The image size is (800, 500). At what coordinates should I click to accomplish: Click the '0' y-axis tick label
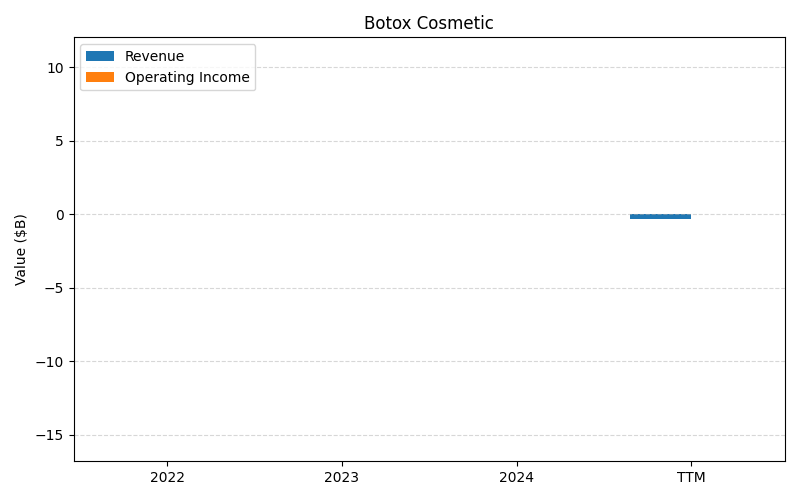tap(60, 215)
